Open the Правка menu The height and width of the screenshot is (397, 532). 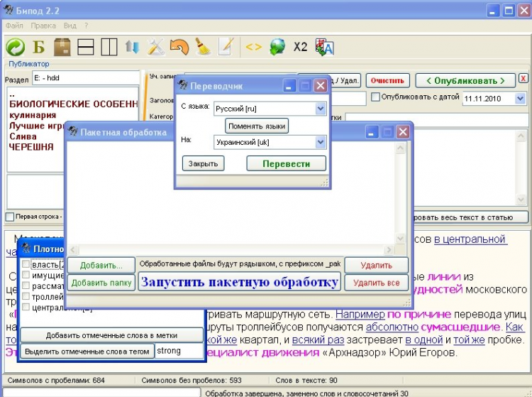tap(43, 26)
